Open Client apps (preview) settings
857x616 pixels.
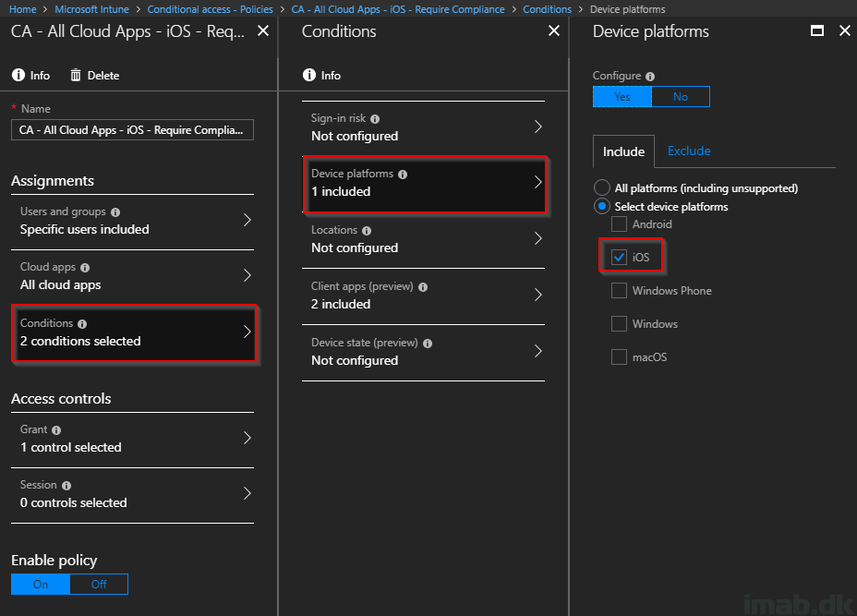click(423, 296)
